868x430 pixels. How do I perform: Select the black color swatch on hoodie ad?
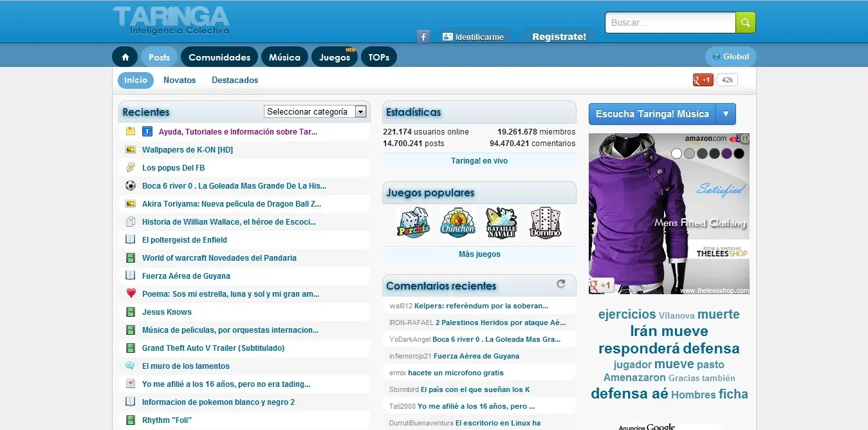click(x=739, y=154)
